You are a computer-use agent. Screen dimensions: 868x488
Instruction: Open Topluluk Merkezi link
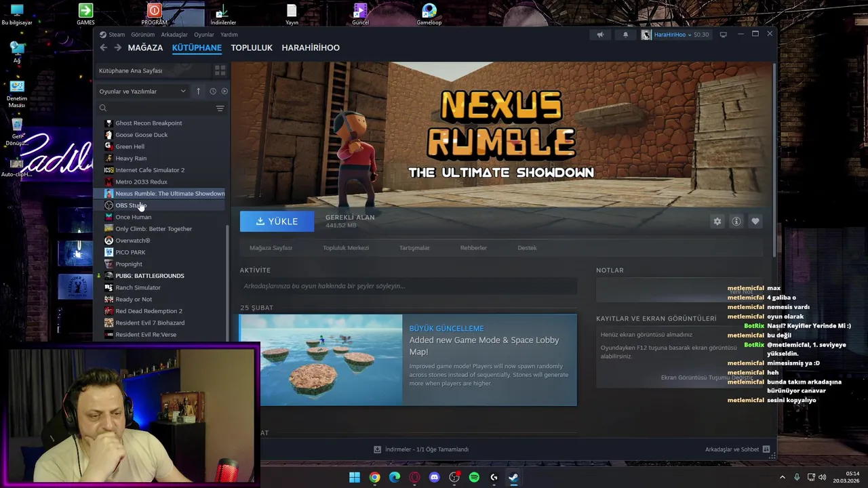point(346,248)
